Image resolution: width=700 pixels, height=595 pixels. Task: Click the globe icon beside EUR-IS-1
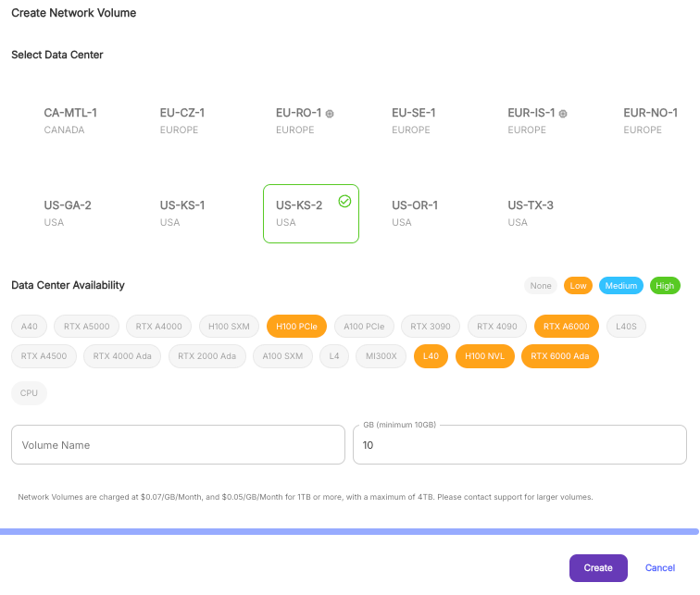pyautogui.click(x=563, y=114)
